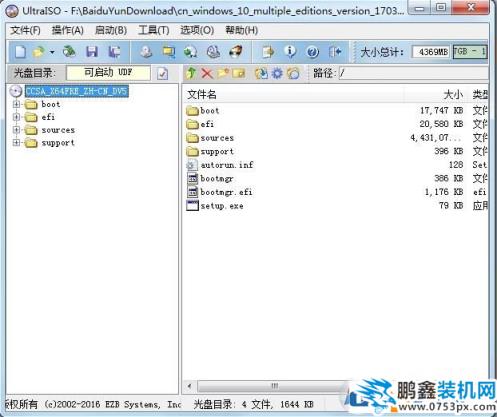Click the blue Help question mark icon

pos(312,52)
